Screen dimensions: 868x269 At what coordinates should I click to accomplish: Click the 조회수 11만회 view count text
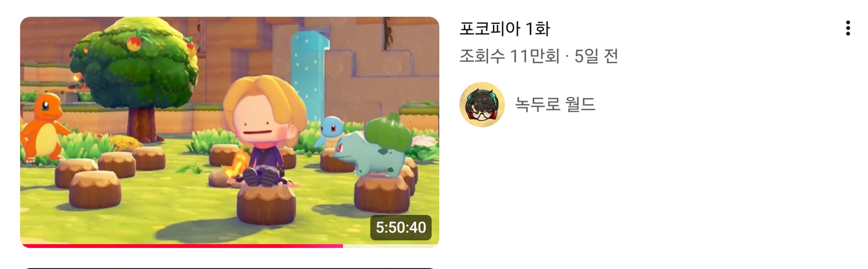509,56
